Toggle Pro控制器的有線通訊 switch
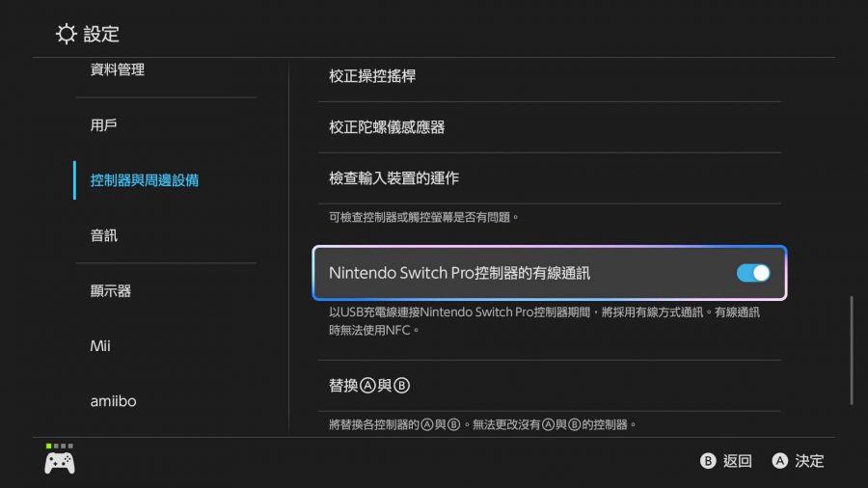Viewport: 868px width, 488px height. point(753,273)
